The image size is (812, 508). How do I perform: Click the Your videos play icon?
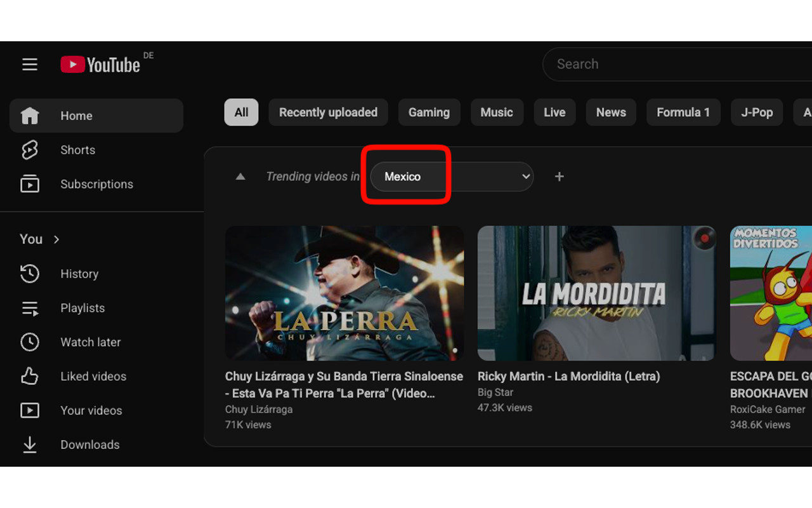[x=30, y=410]
